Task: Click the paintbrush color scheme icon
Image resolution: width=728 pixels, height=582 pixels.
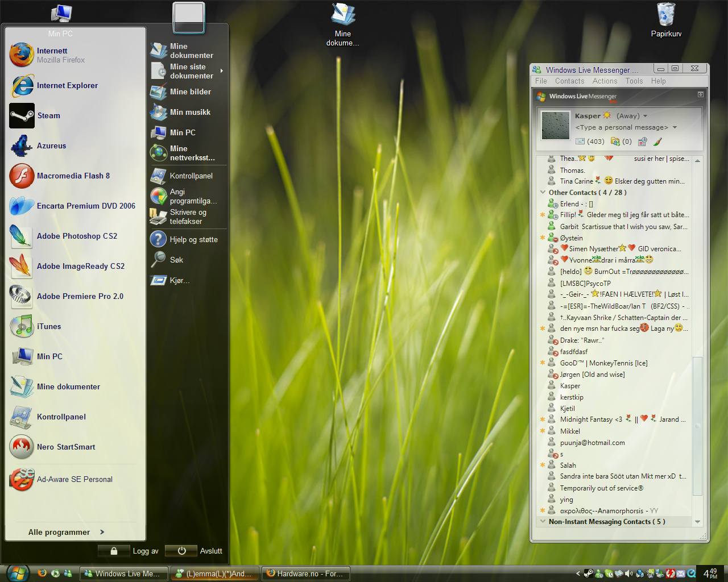Action: tap(658, 142)
